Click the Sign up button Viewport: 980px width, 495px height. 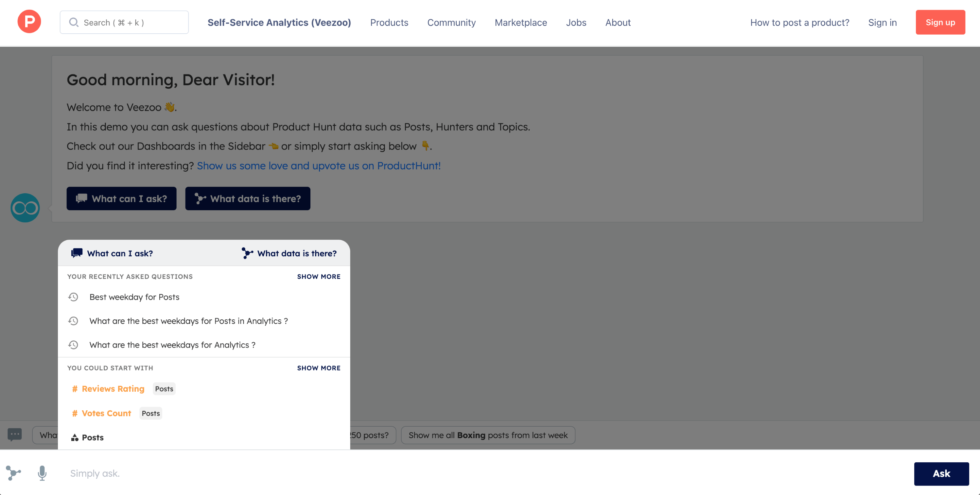940,23
